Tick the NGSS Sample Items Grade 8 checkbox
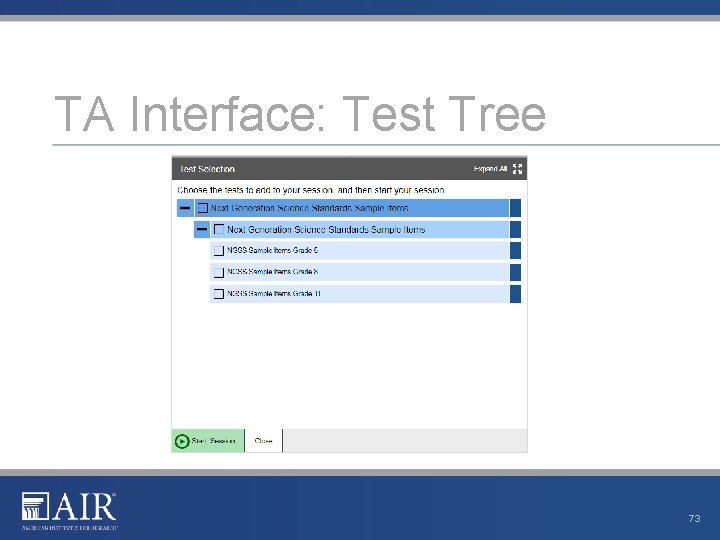720x540 pixels. pyautogui.click(x=219, y=272)
